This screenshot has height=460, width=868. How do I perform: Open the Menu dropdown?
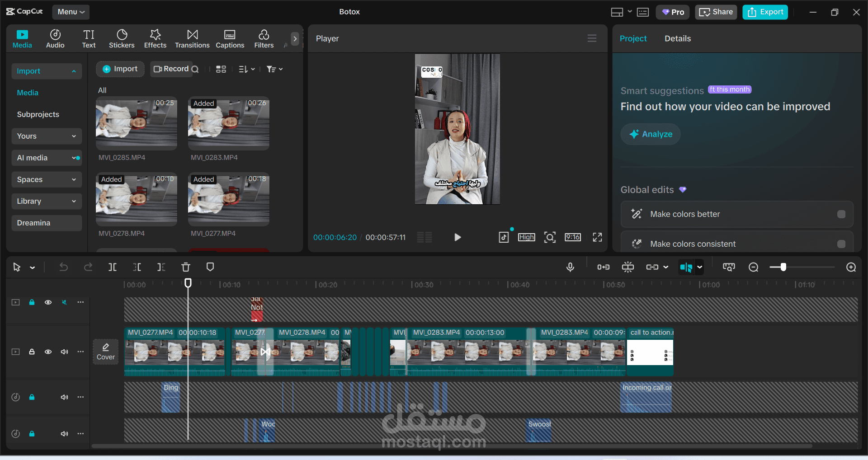point(71,12)
